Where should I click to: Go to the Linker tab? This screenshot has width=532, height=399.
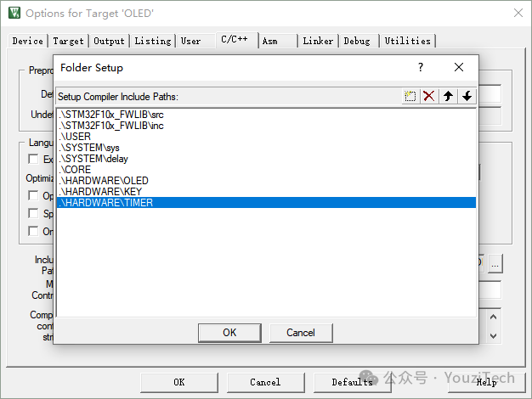click(x=318, y=41)
